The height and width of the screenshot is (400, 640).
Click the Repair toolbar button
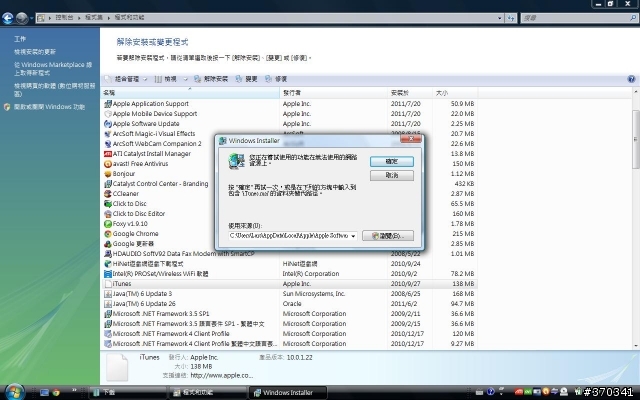coord(276,79)
